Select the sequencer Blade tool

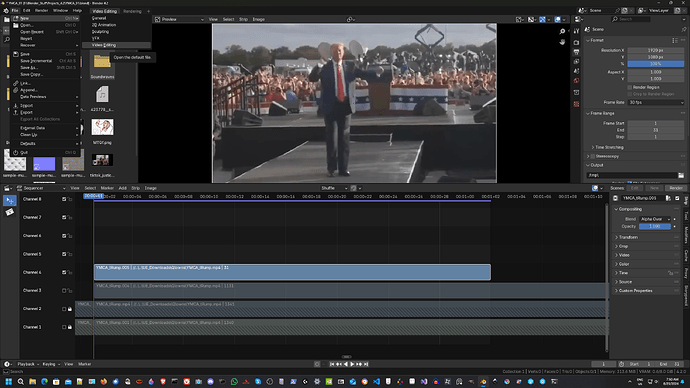tap(10, 212)
